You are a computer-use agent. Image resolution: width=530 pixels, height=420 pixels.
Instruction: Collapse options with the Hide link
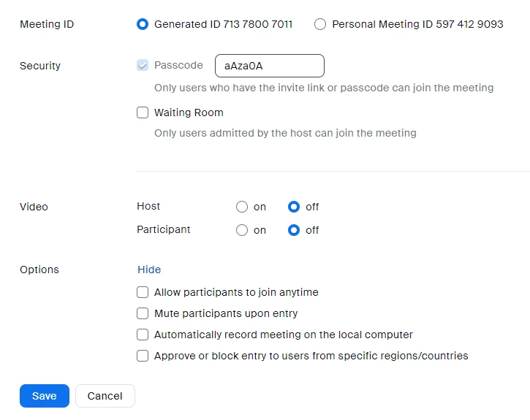(149, 270)
